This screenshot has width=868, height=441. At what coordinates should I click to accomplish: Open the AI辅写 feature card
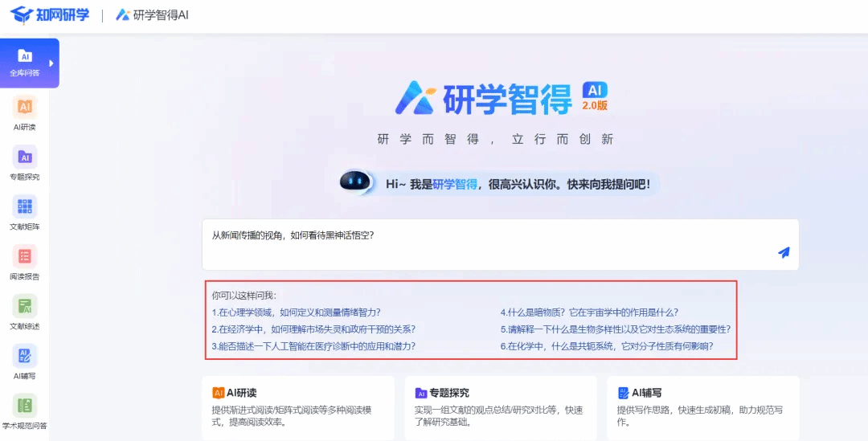click(702, 407)
